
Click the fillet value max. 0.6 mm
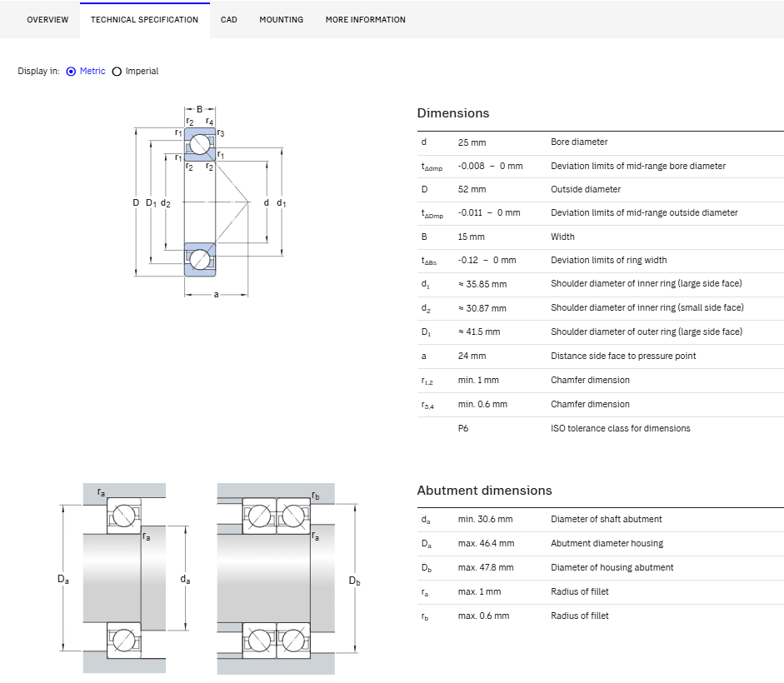(483, 616)
